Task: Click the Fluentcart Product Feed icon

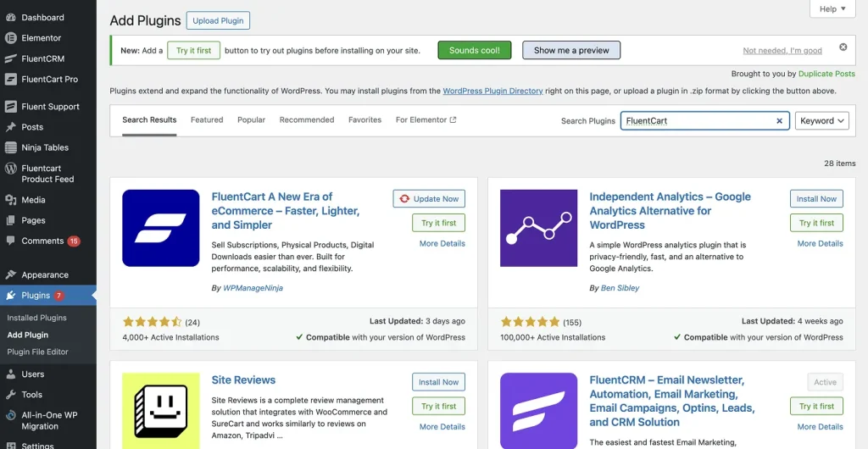Action: click(10, 169)
